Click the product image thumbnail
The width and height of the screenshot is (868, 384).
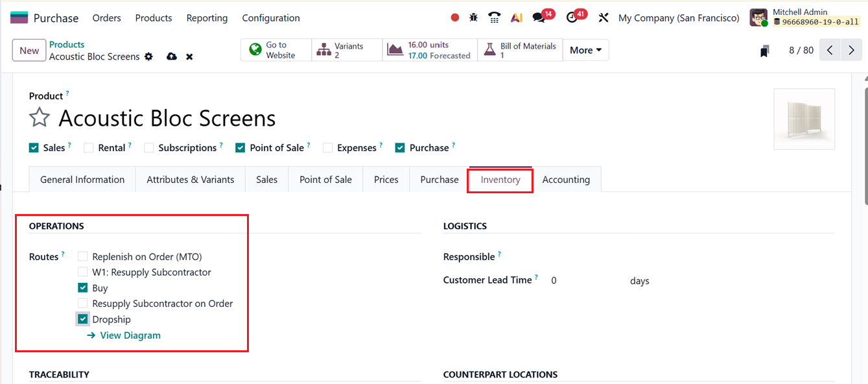804,119
